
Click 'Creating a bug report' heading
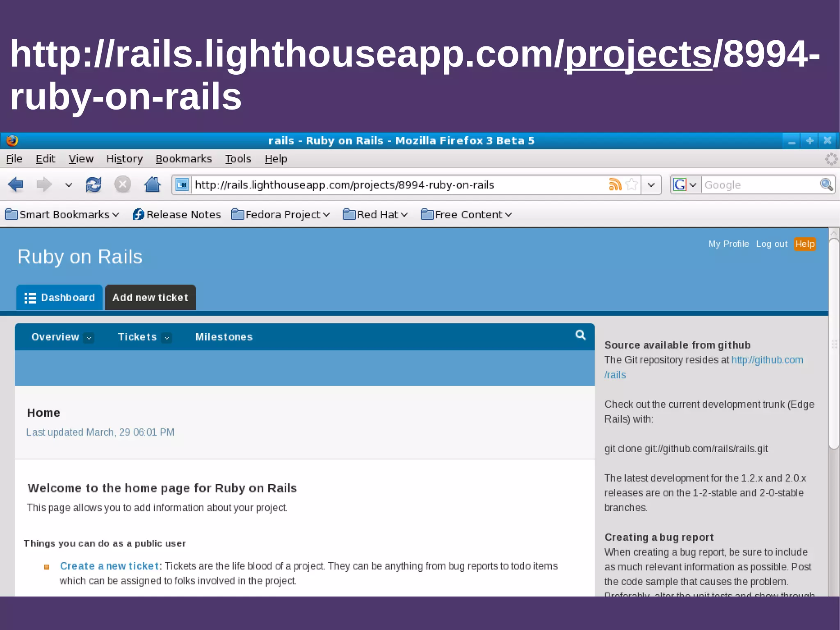point(659,537)
